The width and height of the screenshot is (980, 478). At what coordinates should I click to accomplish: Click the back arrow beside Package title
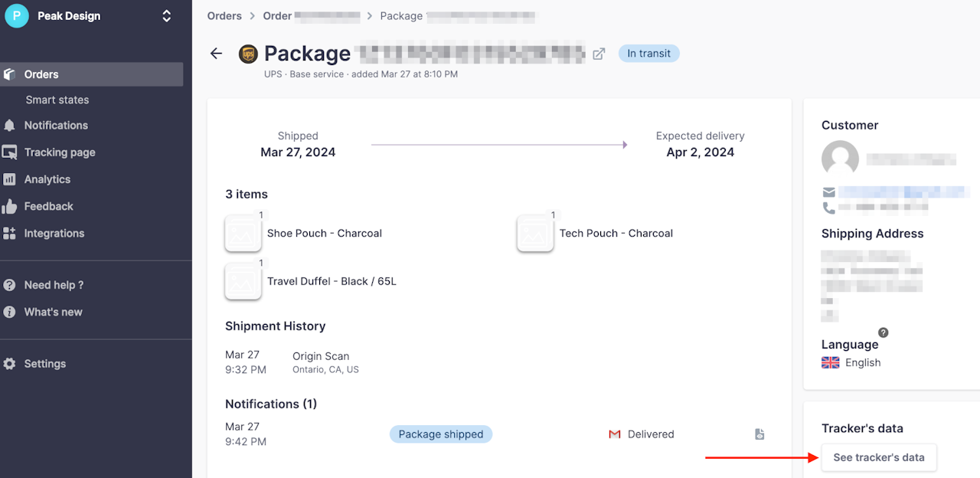coord(217,54)
